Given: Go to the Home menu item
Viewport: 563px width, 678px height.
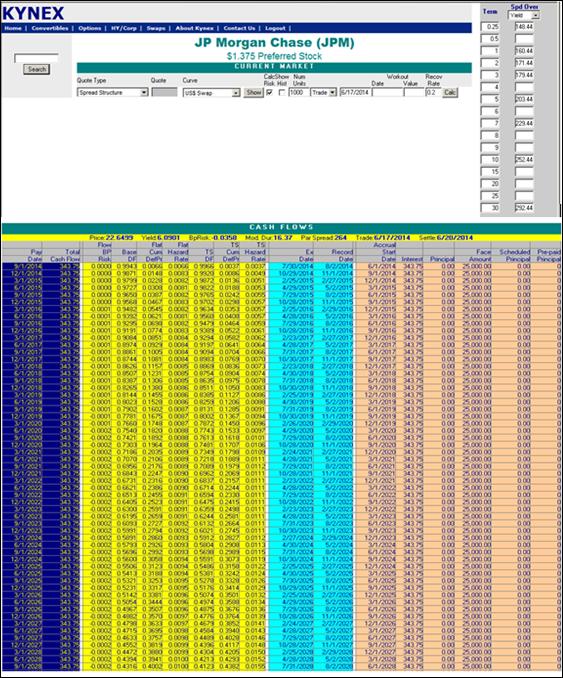Looking at the screenshot, I should pos(13,28).
